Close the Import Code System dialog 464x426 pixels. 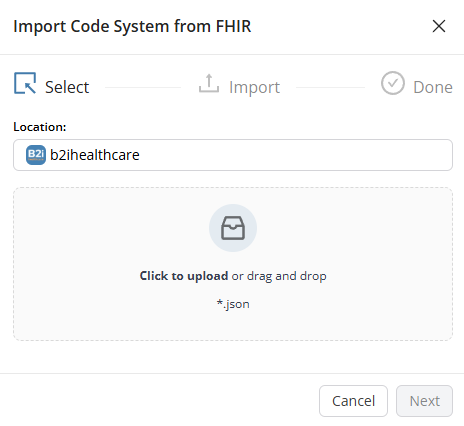(439, 26)
